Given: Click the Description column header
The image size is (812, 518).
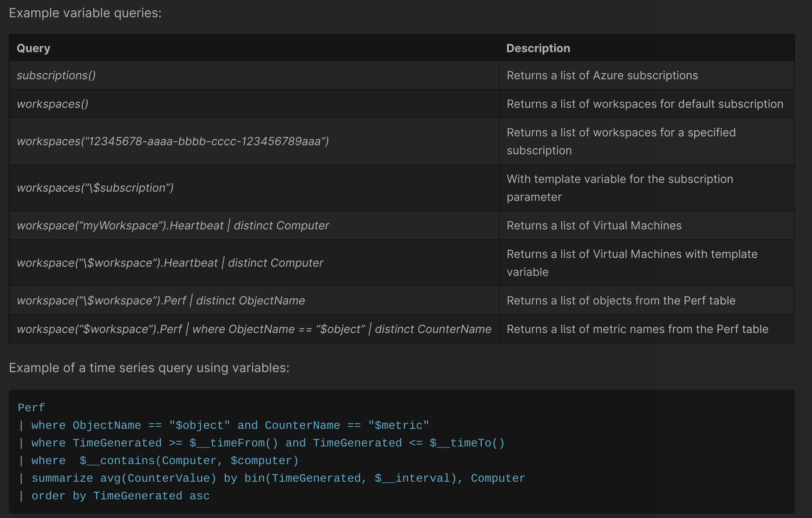Looking at the screenshot, I should (538, 48).
